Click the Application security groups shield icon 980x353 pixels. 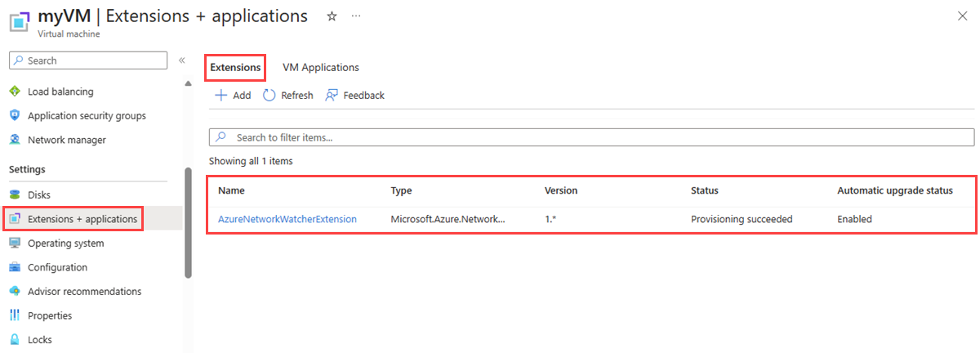point(15,116)
